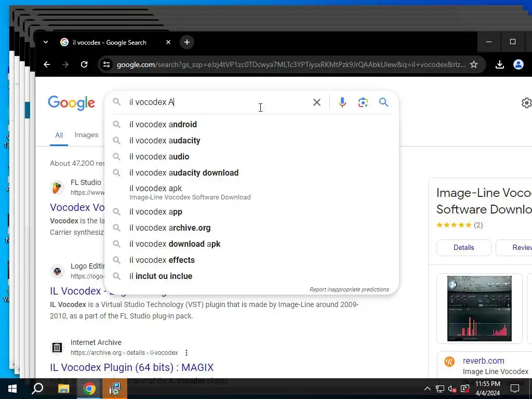Choose suggestion 'il vocodex android'
The image size is (532, 399).
(251, 125)
